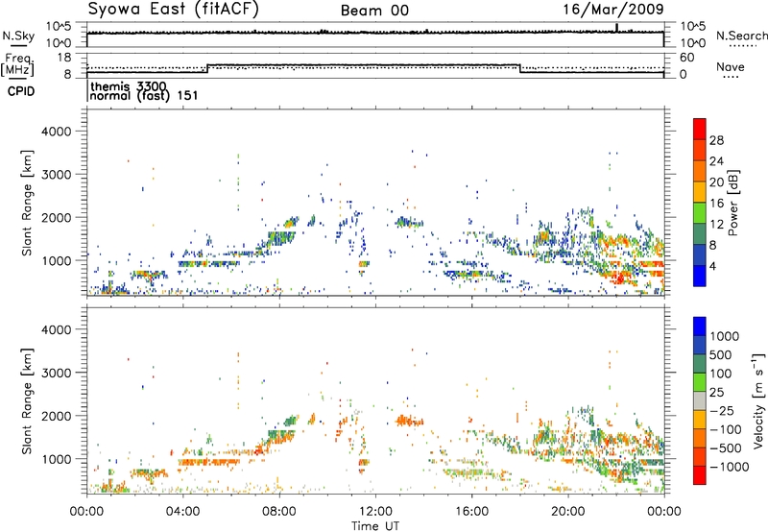
Task: Click the '60' tick on the Nave axis
Action: pos(687,58)
